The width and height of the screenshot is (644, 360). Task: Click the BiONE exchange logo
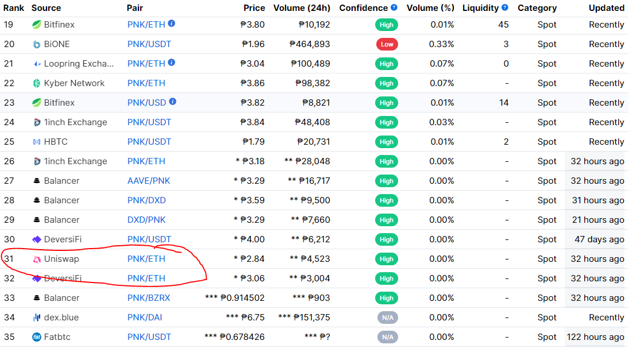click(37, 44)
